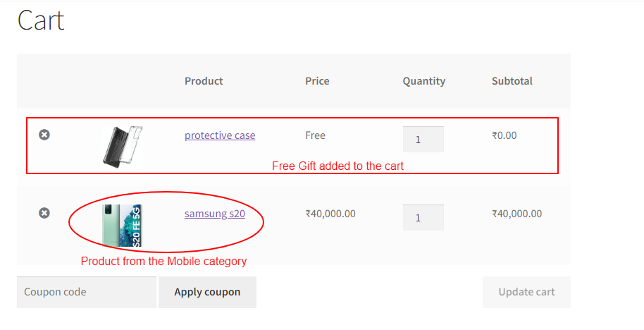This screenshot has height=330, width=644.
Task: Remove the samsung s20 from cart
Action: point(44,213)
